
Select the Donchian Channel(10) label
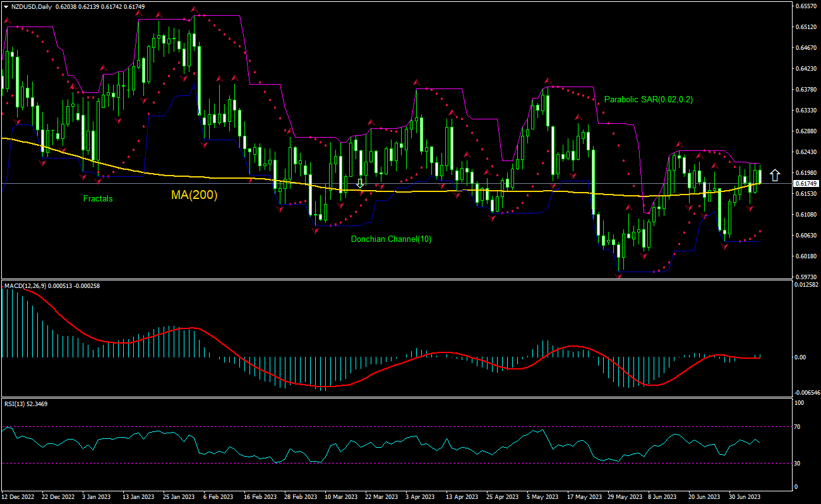click(x=391, y=239)
